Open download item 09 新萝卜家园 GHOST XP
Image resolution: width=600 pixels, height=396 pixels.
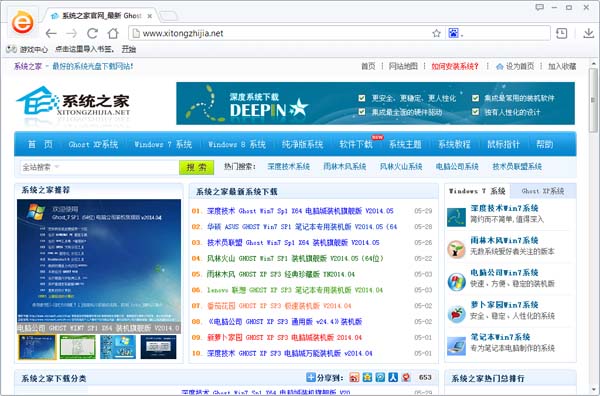(x=284, y=337)
